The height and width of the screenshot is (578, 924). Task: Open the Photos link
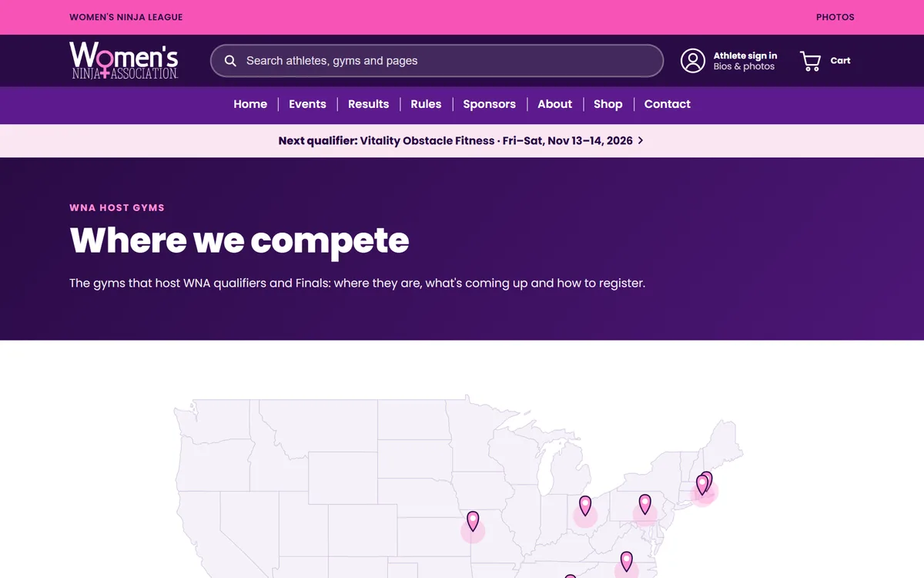click(x=835, y=17)
